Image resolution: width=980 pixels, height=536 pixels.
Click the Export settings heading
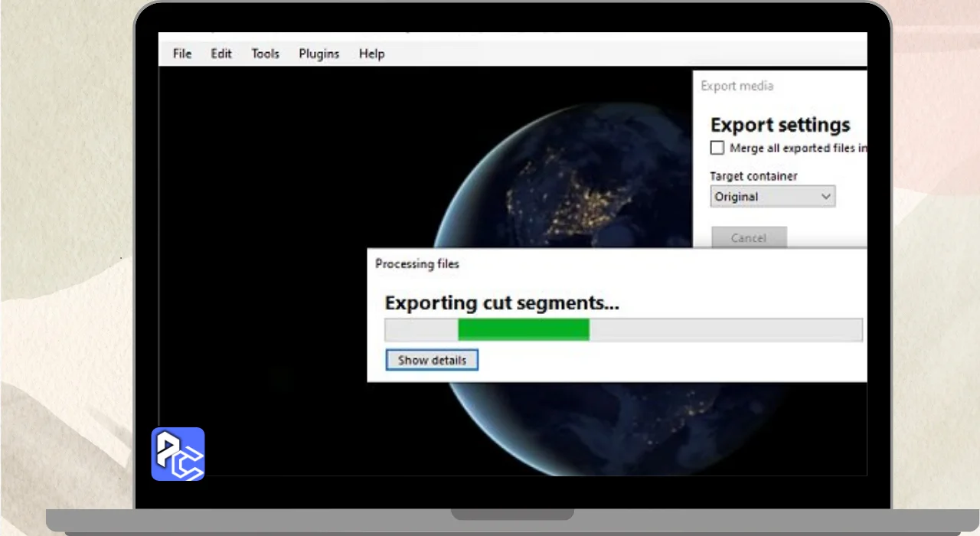pos(780,125)
